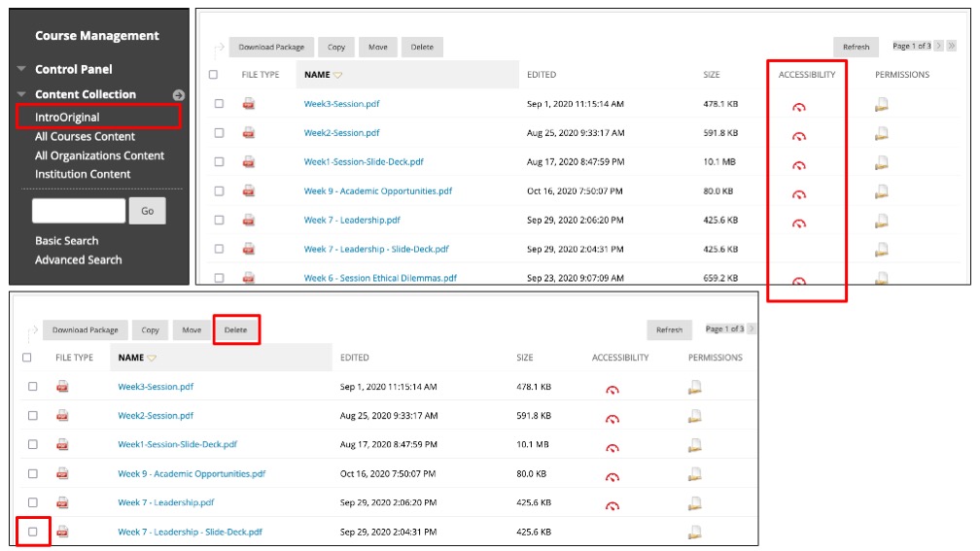
Task: Open IntroOriginal under Content Collection
Action: tap(67, 117)
